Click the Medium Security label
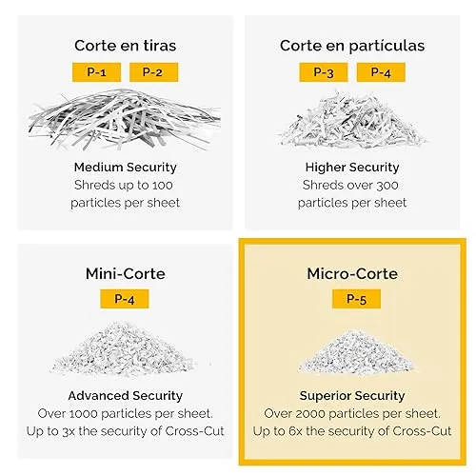This screenshot has width=476, height=476. point(126,168)
